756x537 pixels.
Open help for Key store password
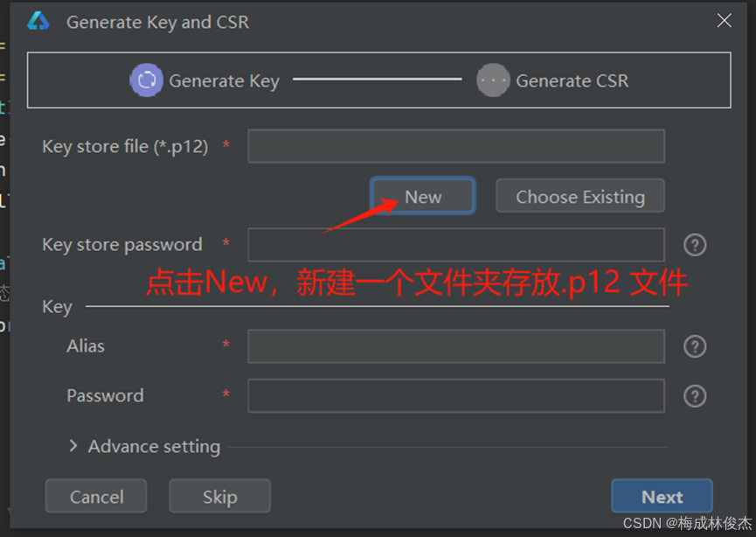(695, 245)
